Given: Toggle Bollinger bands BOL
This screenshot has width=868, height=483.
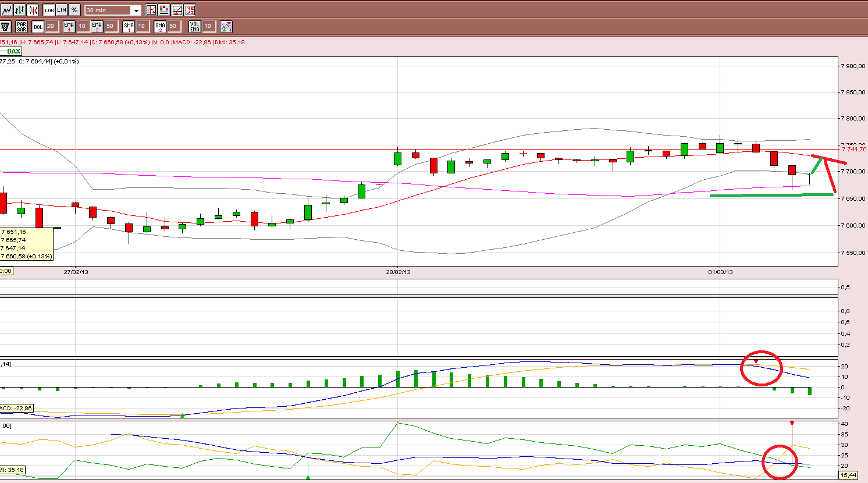Looking at the screenshot, I should 38,26.
